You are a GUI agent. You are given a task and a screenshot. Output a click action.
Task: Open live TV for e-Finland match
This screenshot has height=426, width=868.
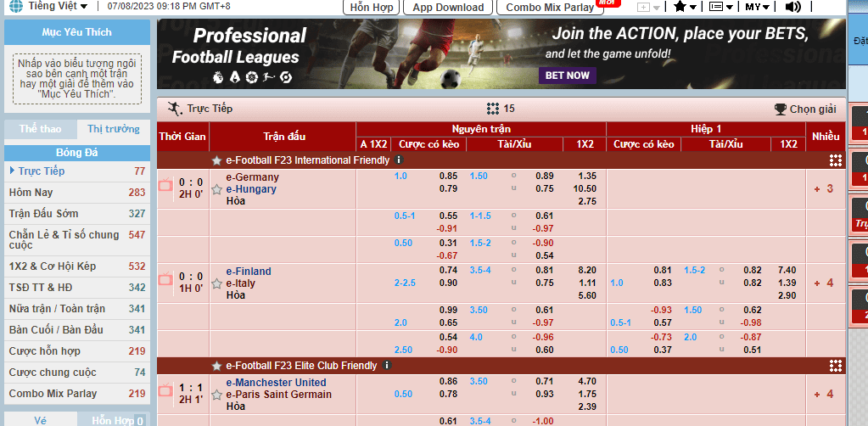click(165, 278)
